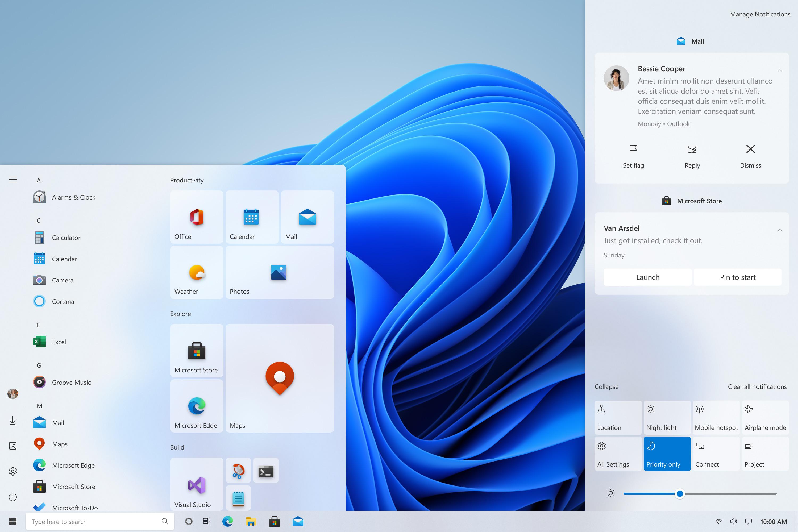Collapse the Bessie Cooper notification with the chevron
Viewport: 798px width, 532px height.
click(780, 71)
